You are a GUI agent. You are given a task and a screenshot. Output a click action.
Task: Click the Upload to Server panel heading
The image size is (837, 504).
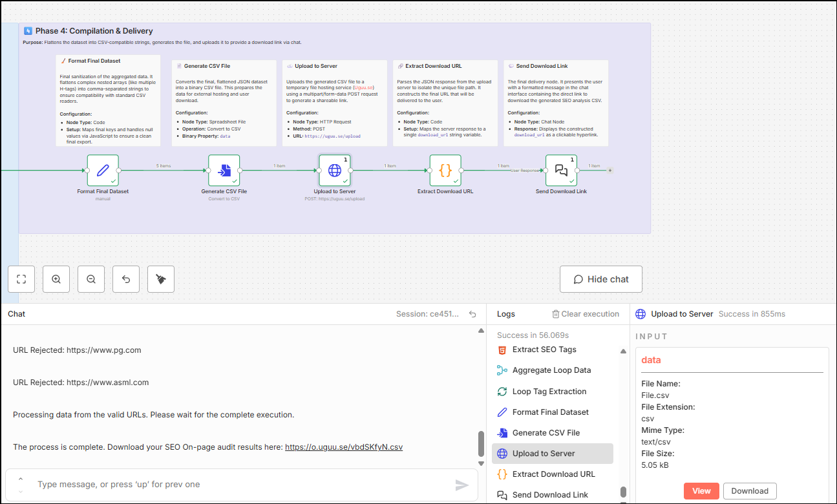pyautogui.click(x=682, y=314)
